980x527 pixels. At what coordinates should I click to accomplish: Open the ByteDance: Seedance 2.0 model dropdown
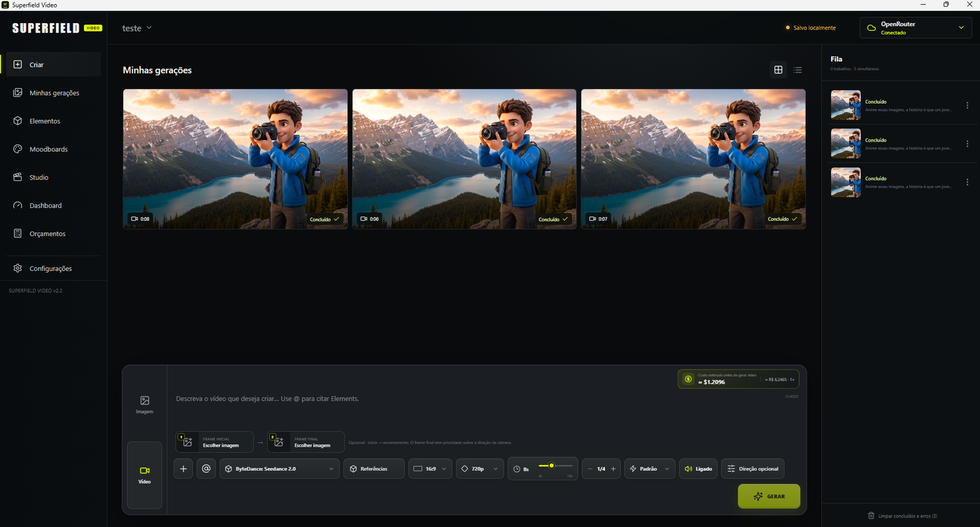click(x=279, y=469)
